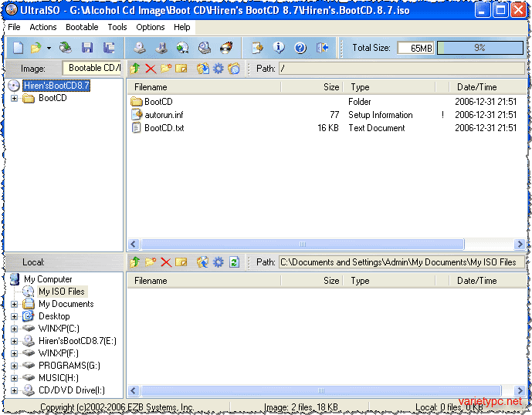Select the BootCD.txt file row

point(327,128)
